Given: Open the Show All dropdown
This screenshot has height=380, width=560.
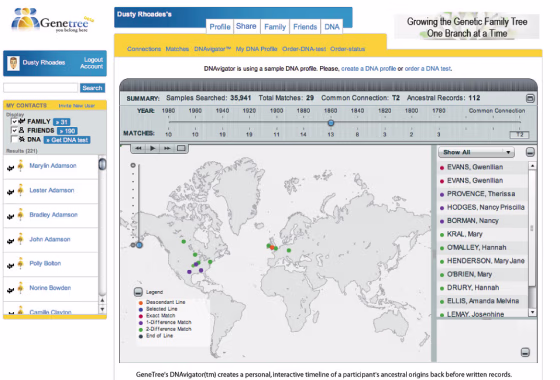Looking at the screenshot, I should [x=476, y=152].
